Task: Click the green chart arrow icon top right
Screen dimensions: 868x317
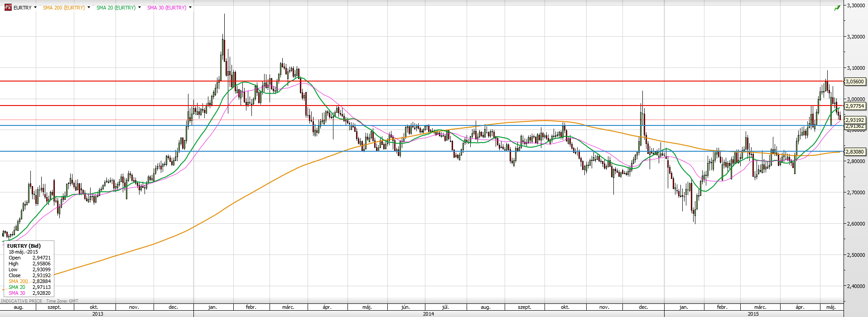Action: coord(837,8)
